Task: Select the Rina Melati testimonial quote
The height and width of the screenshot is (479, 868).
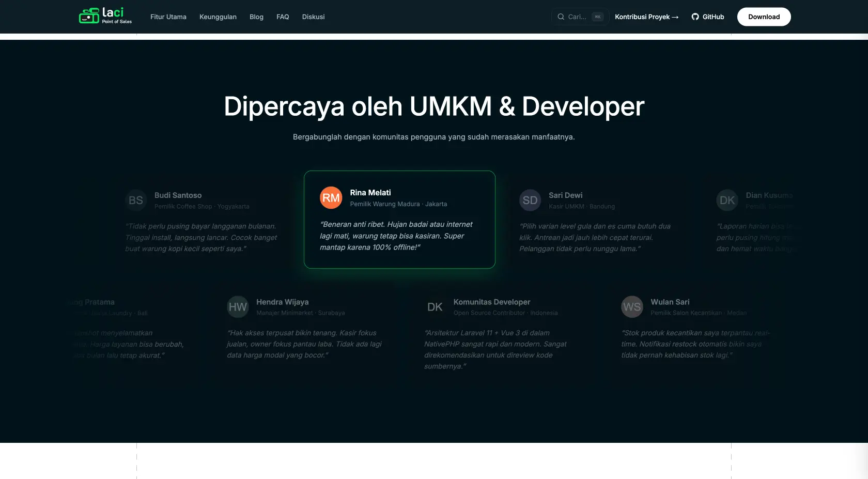Action: click(396, 236)
